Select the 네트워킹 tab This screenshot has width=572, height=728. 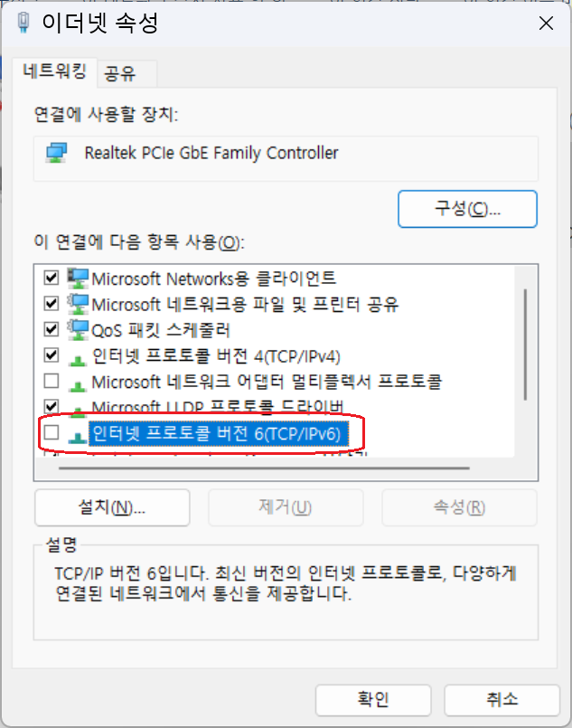[x=55, y=72]
